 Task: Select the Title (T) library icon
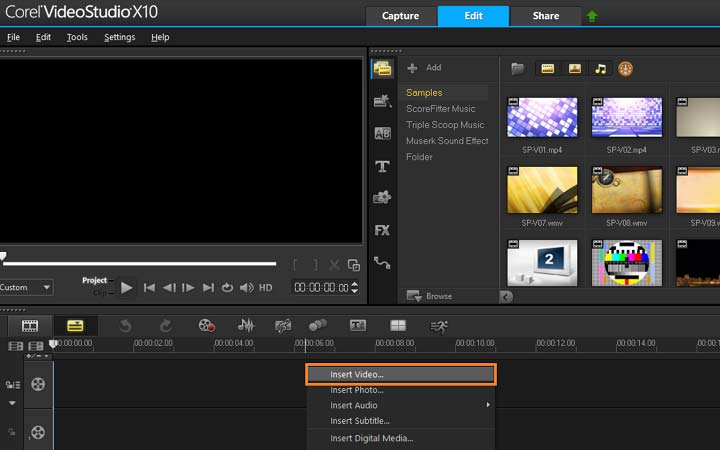382,166
